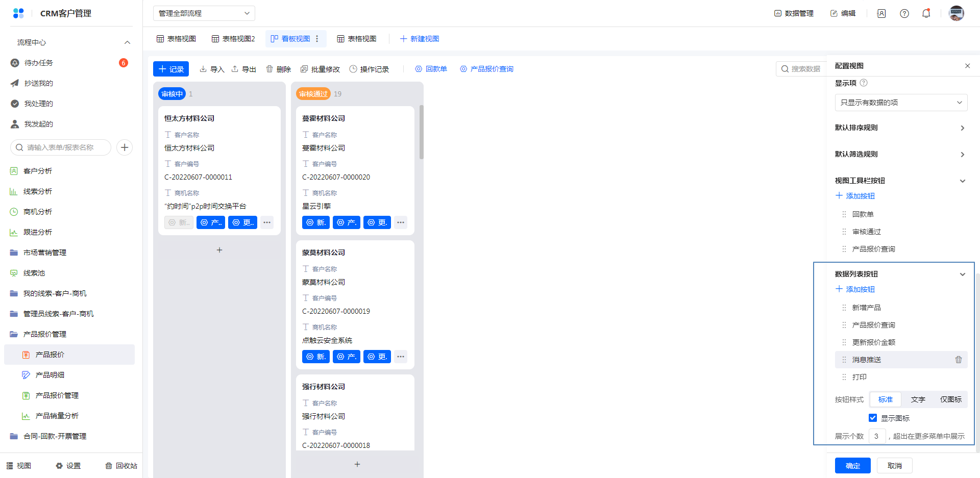The height and width of the screenshot is (478, 980).
Task: Uncheck the 显示图标 checkbox
Action: 873,418
